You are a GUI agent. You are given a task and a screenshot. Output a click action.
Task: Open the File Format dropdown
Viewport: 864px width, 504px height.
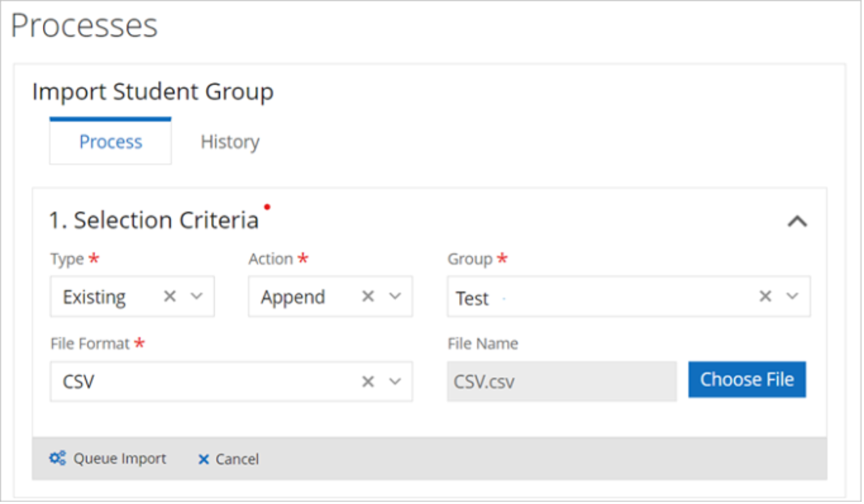(396, 381)
